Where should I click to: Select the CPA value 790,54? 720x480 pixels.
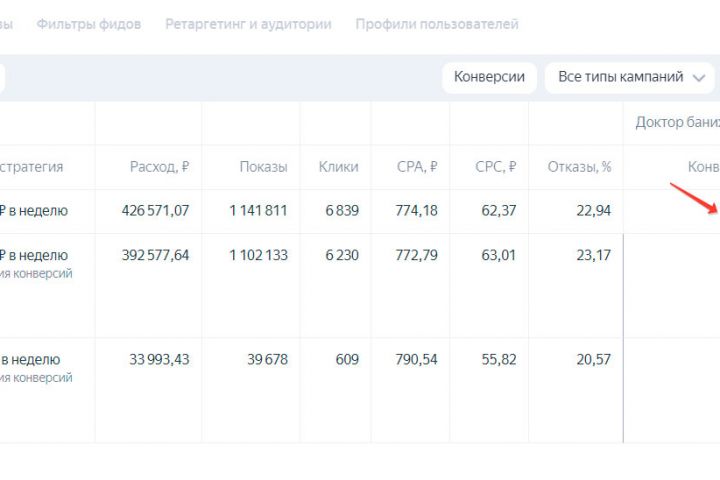pyautogui.click(x=415, y=359)
